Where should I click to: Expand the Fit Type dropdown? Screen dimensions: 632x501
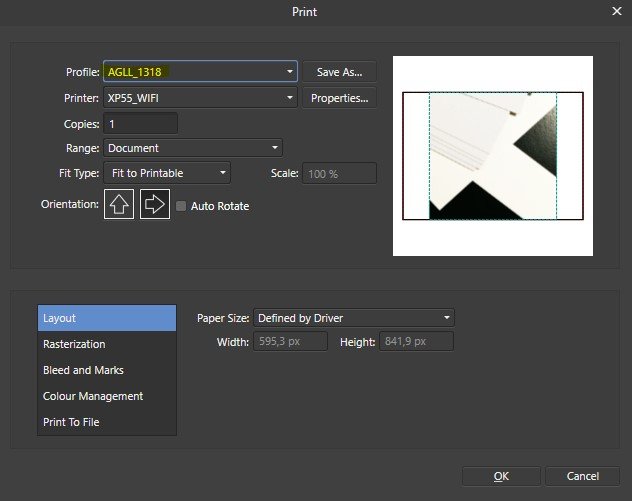167,173
